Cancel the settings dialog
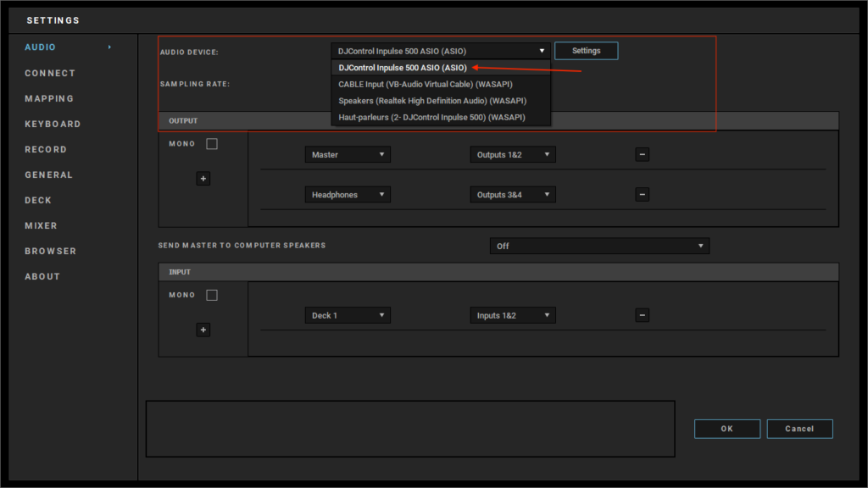 tap(799, 429)
